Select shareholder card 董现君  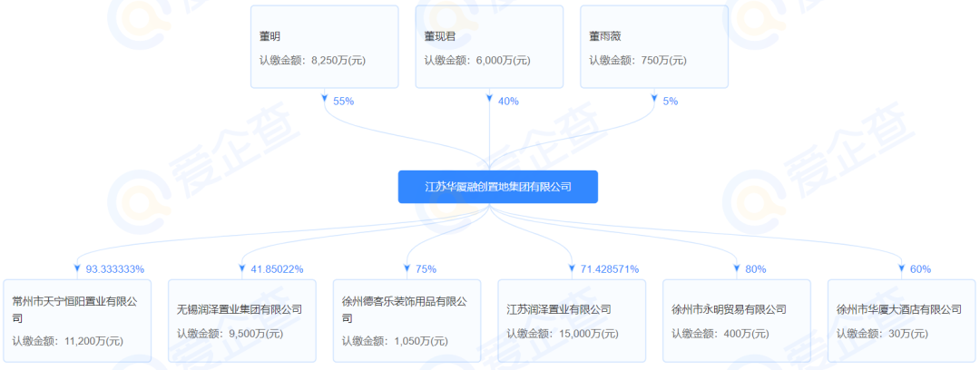(x=489, y=47)
